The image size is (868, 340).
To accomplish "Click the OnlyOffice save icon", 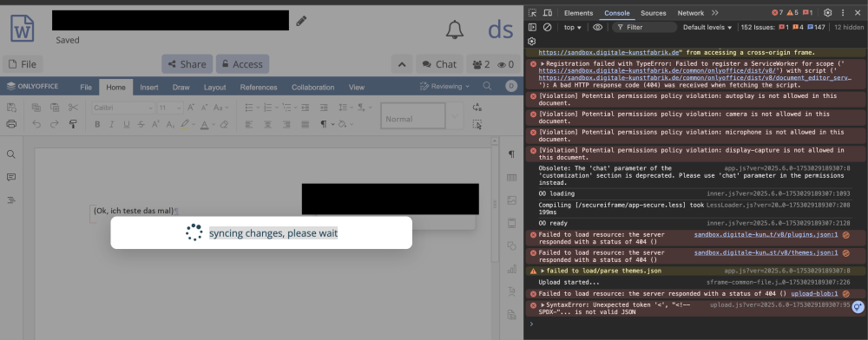I will pyautogui.click(x=11, y=108).
